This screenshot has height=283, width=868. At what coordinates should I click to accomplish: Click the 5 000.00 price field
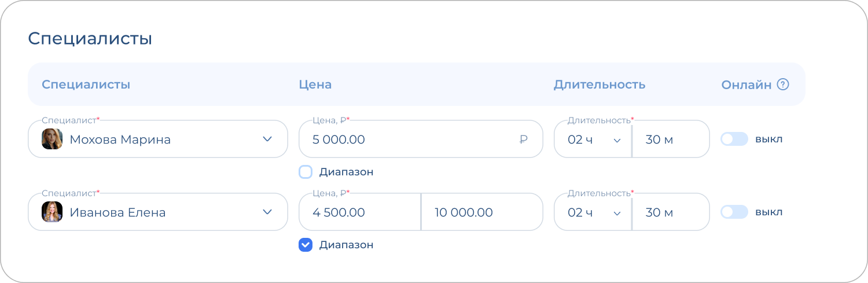point(405,139)
